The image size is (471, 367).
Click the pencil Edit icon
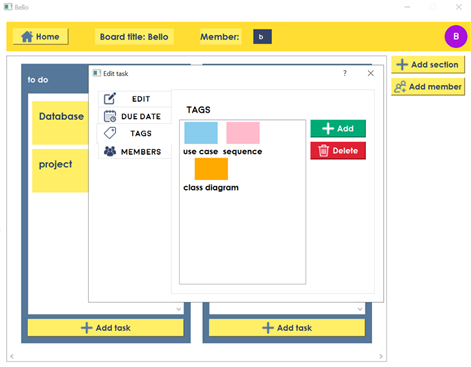(x=110, y=99)
